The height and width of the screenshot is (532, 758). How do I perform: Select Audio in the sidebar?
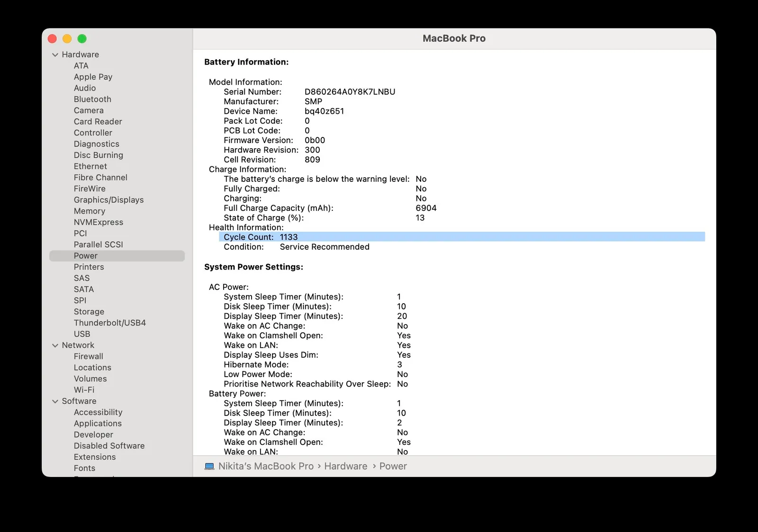click(85, 88)
